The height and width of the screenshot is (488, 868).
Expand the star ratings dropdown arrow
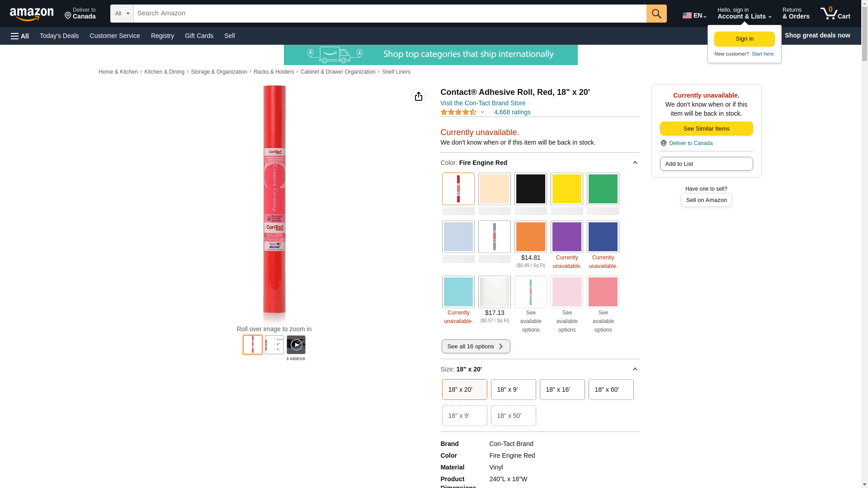pyautogui.click(x=482, y=112)
